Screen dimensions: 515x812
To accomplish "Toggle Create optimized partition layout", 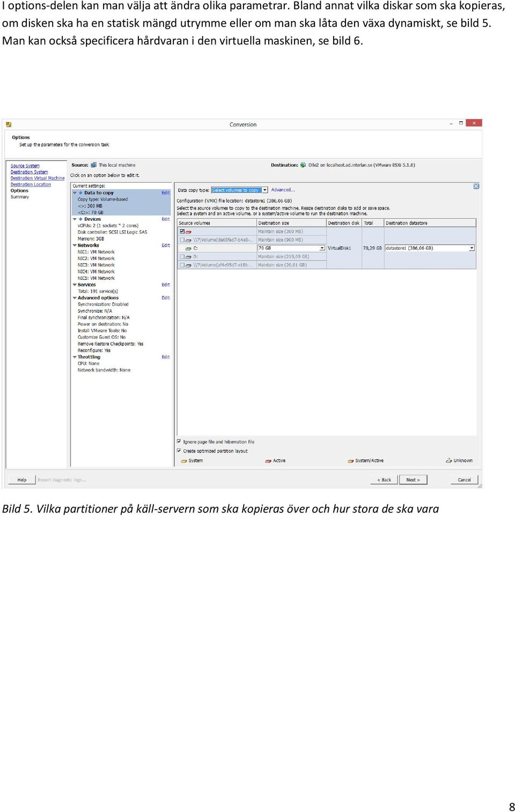I will pyautogui.click(x=179, y=451).
